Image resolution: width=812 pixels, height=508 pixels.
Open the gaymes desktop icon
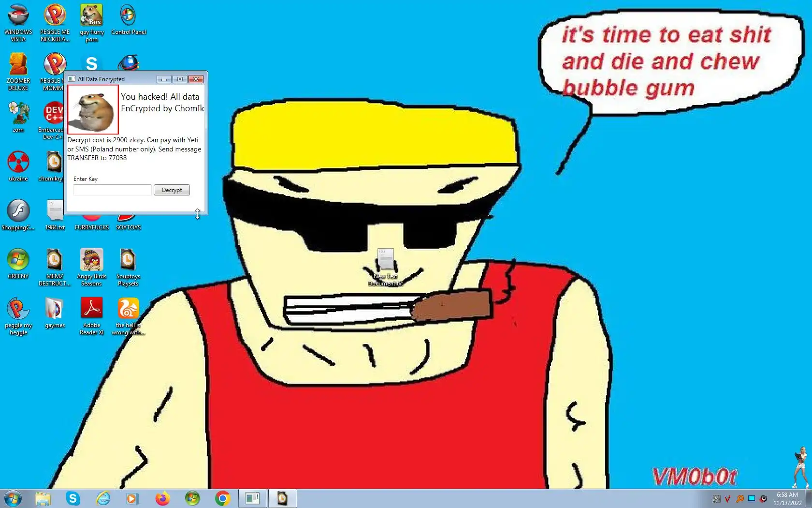(55, 313)
